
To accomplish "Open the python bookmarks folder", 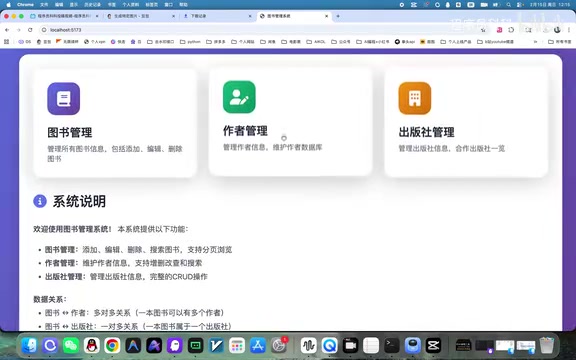I will pos(190,42).
